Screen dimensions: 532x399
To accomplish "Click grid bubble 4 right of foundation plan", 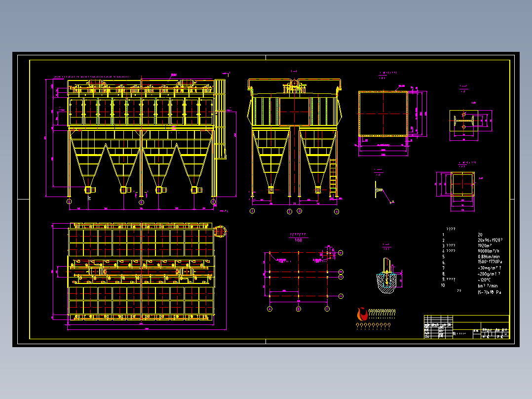I will click(x=341, y=253).
